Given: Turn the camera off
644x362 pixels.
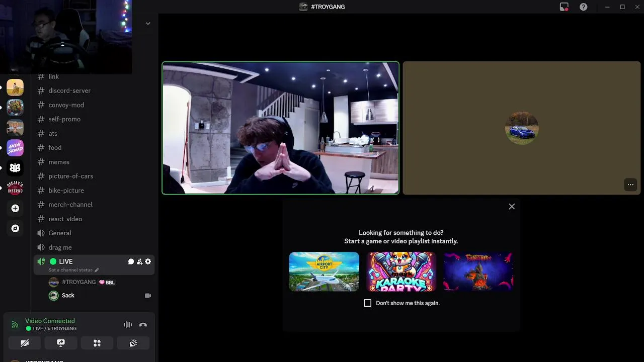Looking at the screenshot, I should (25, 343).
